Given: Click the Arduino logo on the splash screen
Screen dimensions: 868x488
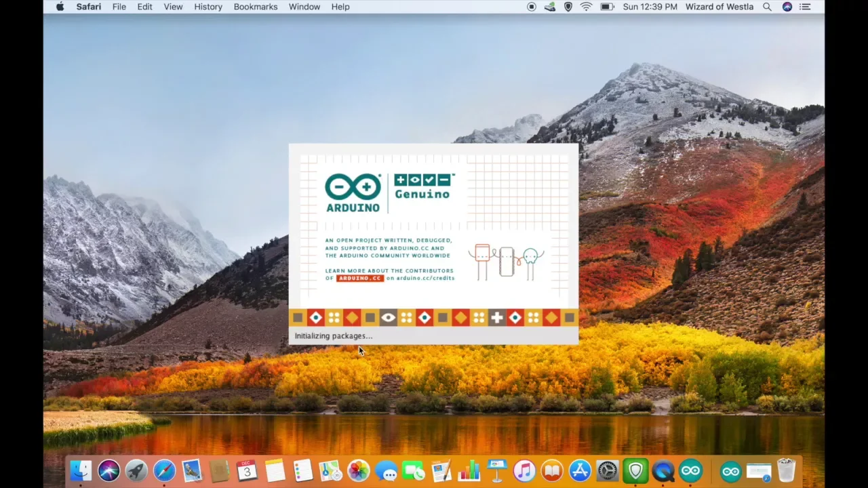Looking at the screenshot, I should 353,192.
